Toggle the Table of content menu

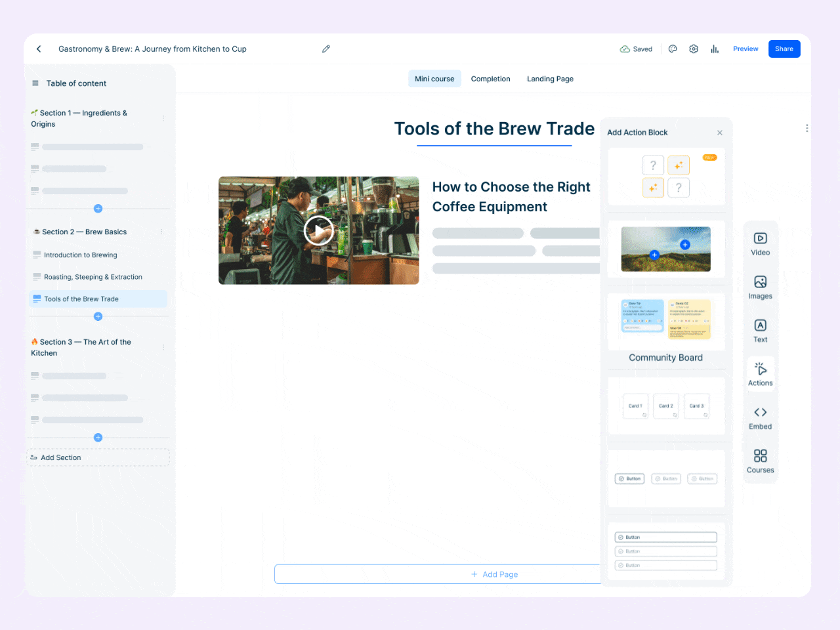coord(35,83)
